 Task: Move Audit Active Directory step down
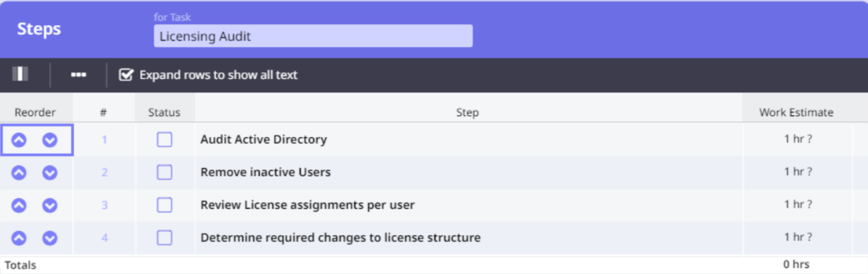pyautogui.click(x=50, y=140)
